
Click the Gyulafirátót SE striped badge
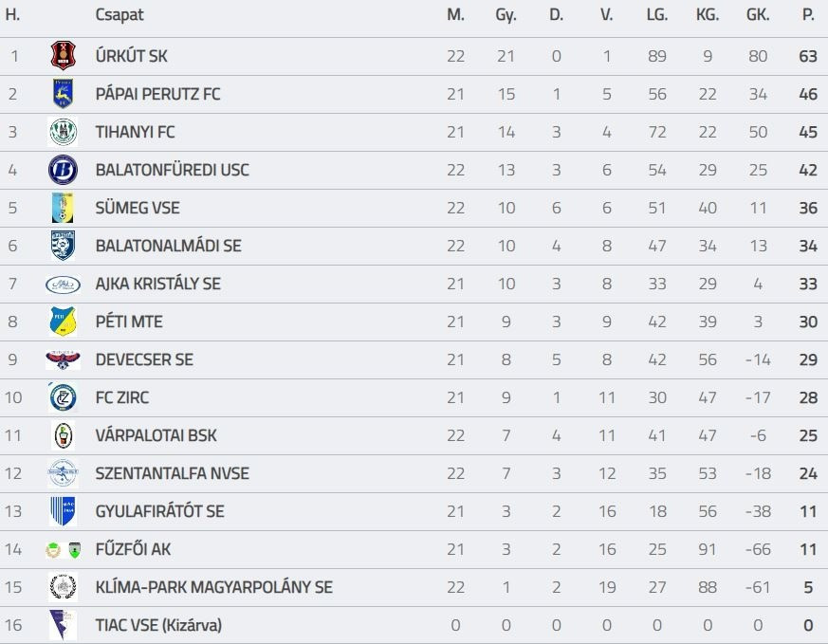tap(63, 511)
